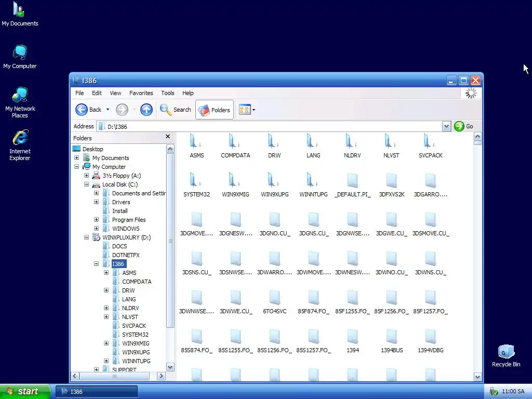532x399 pixels.
Task: Select the 1394BUS file icon
Action: (x=391, y=336)
